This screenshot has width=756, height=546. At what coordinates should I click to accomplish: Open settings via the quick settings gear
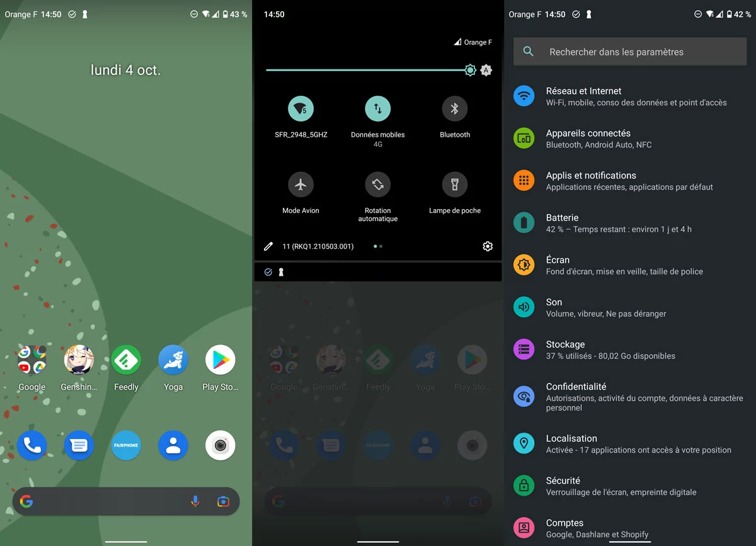(x=488, y=246)
